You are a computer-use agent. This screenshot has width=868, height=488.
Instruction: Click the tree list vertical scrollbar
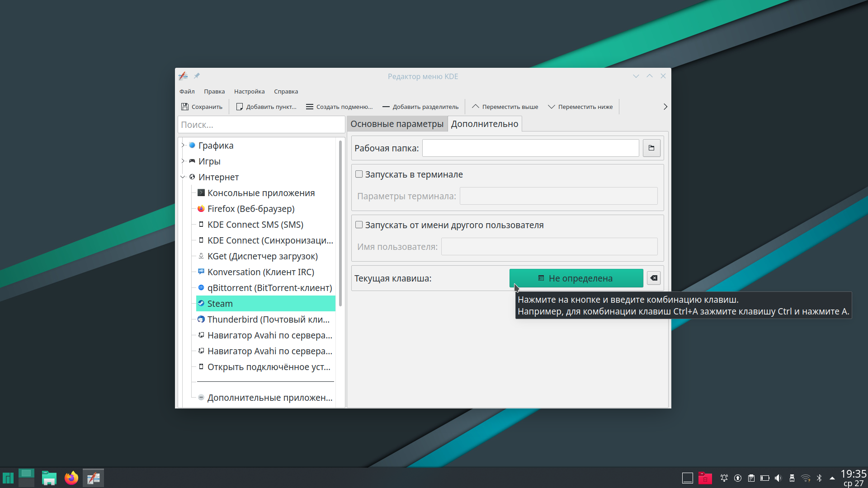coord(340,223)
